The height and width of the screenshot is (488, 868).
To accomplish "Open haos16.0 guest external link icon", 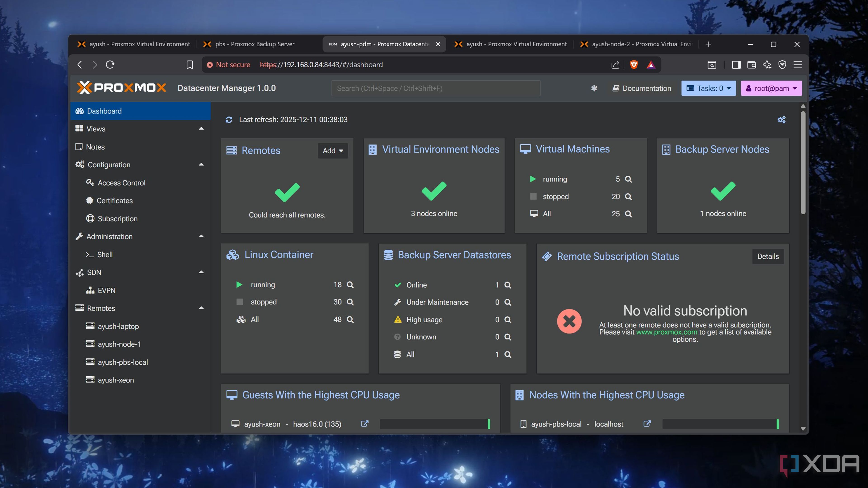I will tap(365, 424).
